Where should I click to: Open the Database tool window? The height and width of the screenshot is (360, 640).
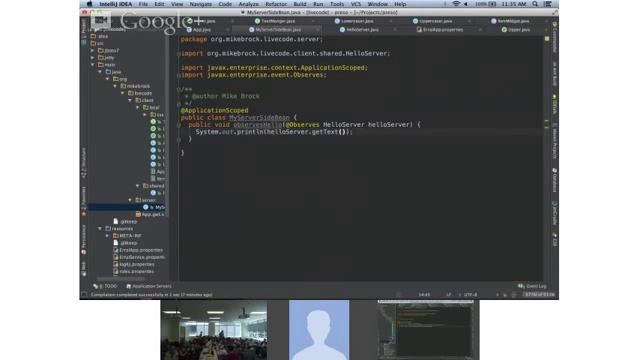tap(555, 180)
